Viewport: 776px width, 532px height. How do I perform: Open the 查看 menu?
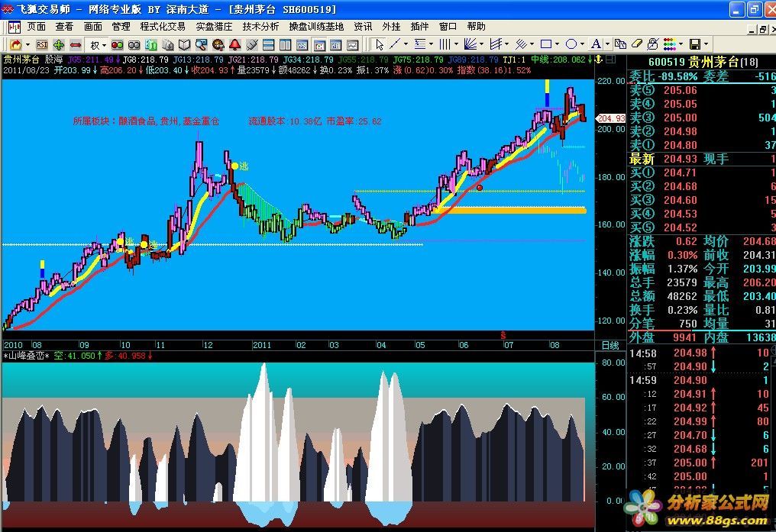[x=64, y=26]
